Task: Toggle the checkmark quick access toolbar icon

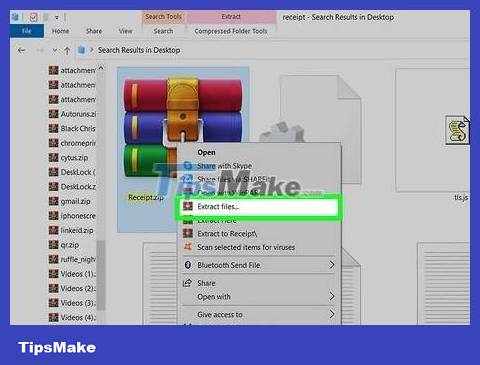Action: (33, 17)
